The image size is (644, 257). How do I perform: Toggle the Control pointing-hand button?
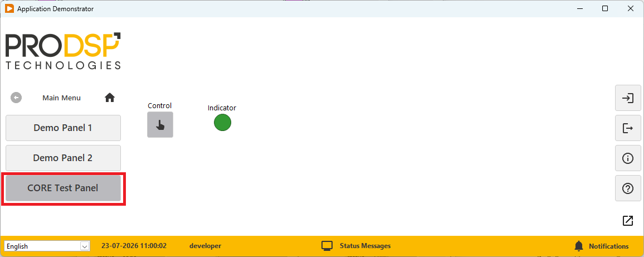click(160, 124)
